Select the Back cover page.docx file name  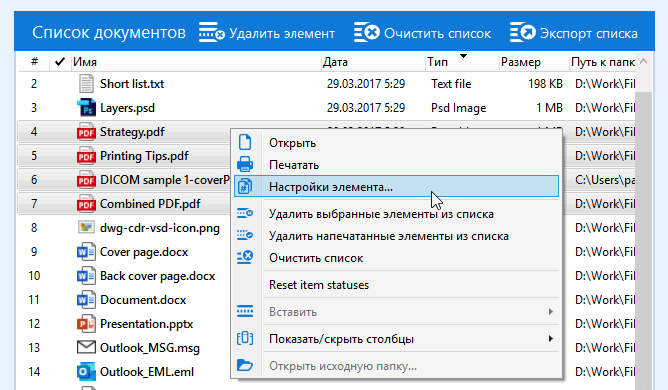(158, 276)
